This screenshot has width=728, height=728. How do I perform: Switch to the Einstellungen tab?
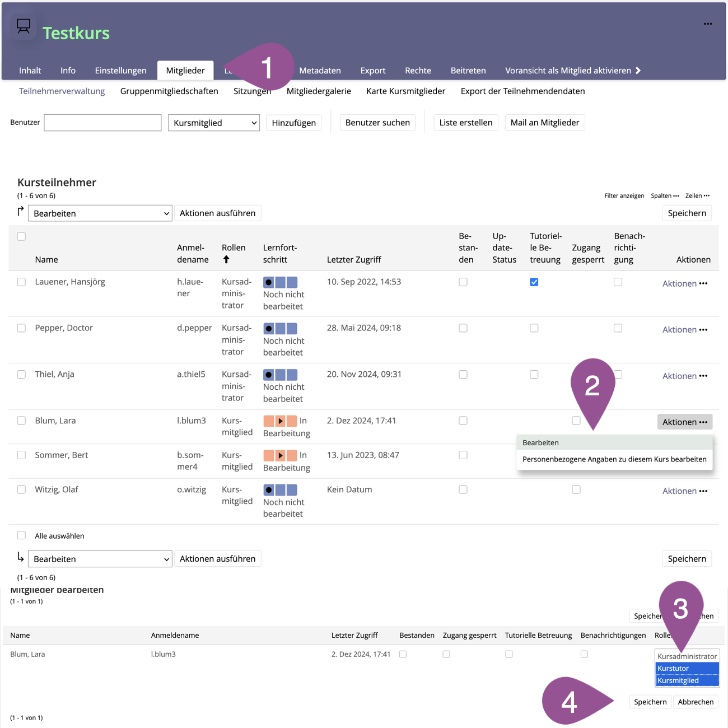(120, 71)
